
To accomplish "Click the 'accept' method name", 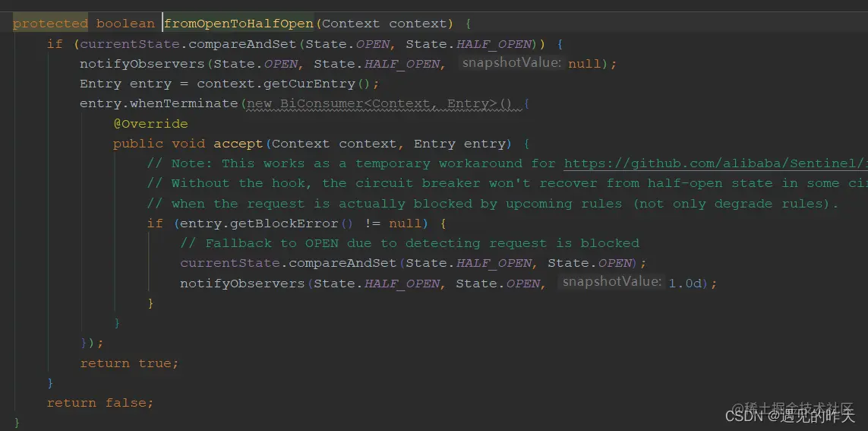I will [238, 144].
